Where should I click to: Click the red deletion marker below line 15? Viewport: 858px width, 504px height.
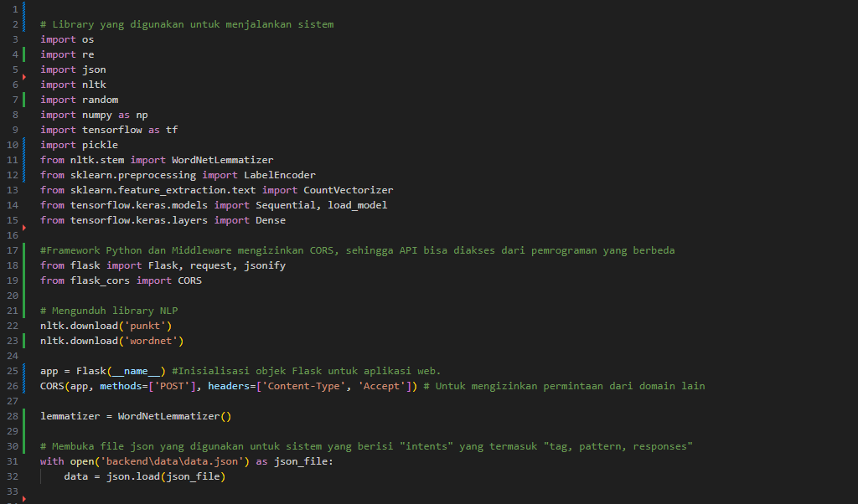point(25,228)
